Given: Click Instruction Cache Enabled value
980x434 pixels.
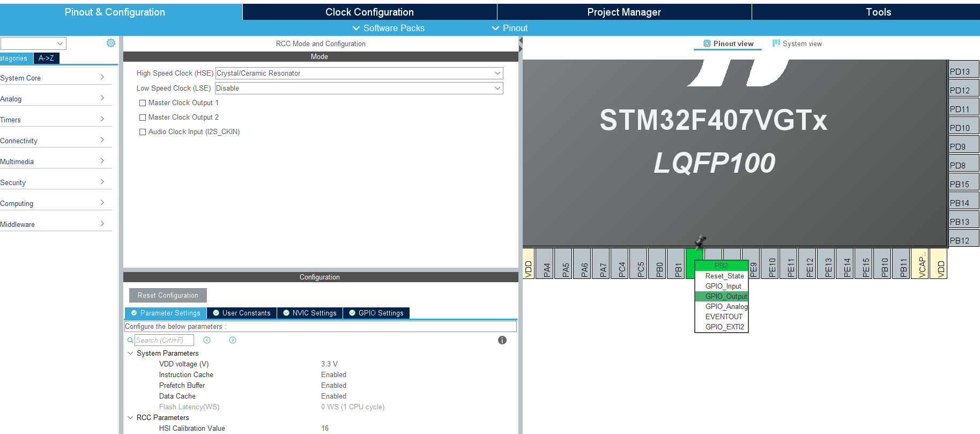Looking at the screenshot, I should 333,374.
